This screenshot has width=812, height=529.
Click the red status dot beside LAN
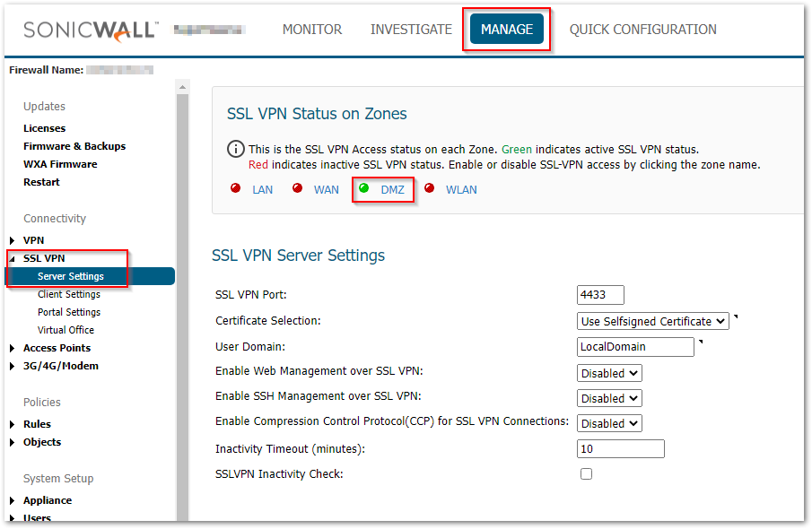(x=235, y=189)
